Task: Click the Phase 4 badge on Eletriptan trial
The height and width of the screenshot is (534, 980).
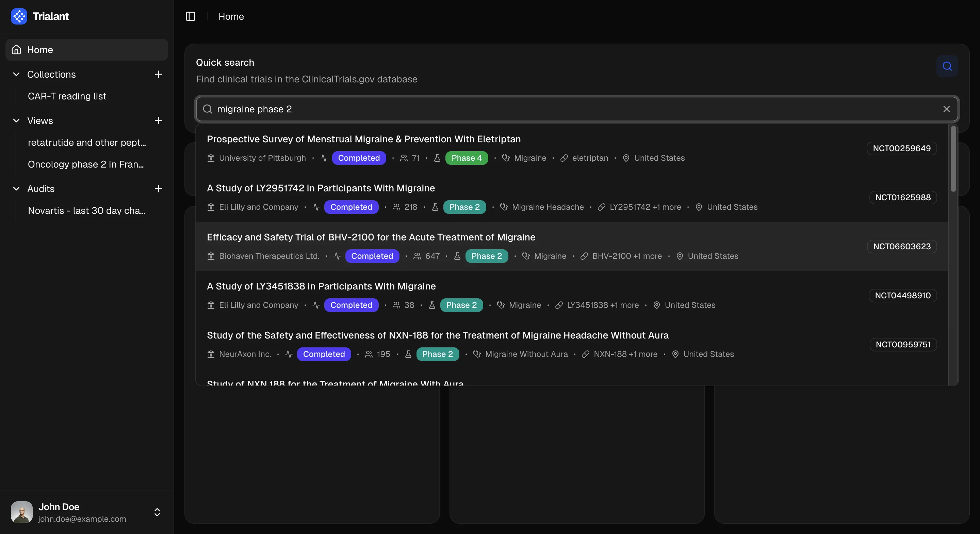Action: point(467,158)
